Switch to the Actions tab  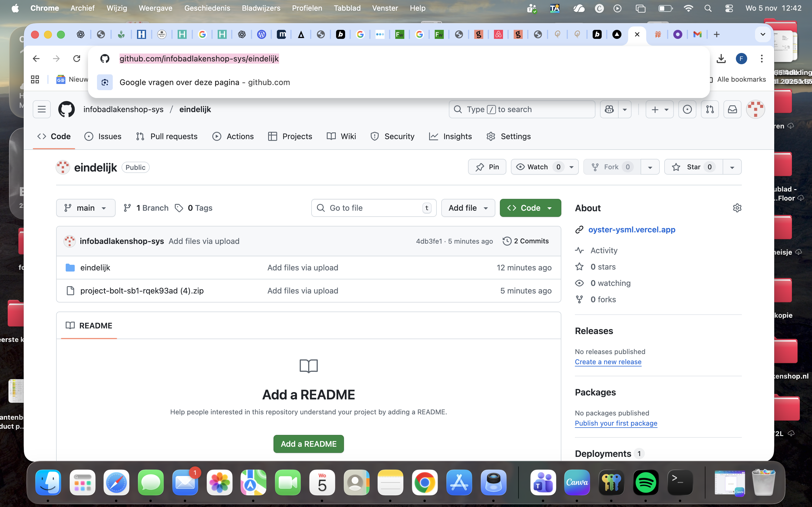click(233, 137)
